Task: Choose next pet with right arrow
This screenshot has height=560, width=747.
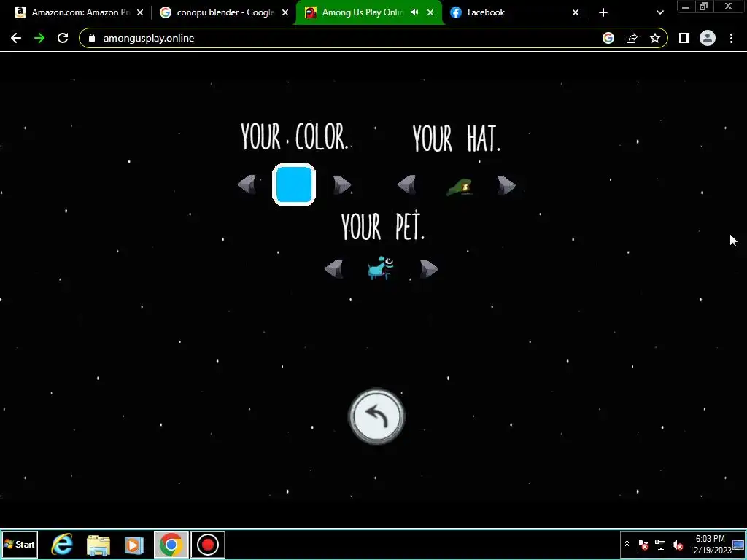Action: click(429, 269)
